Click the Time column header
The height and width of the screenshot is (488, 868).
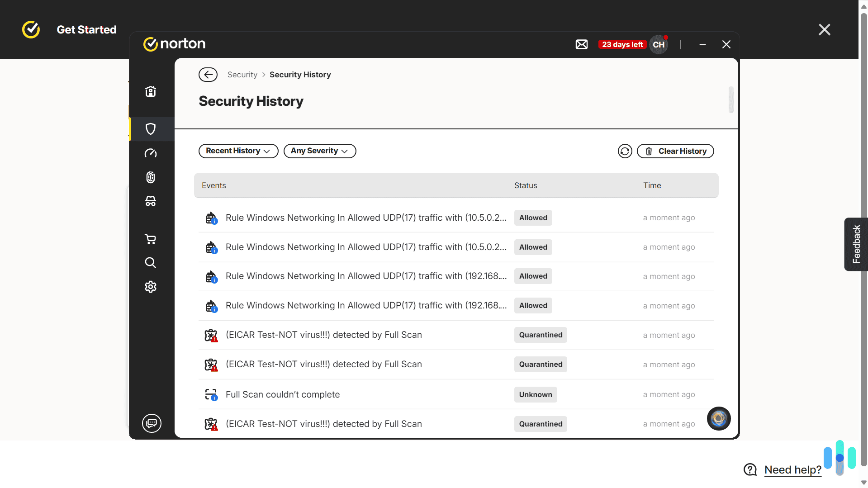[x=652, y=185]
